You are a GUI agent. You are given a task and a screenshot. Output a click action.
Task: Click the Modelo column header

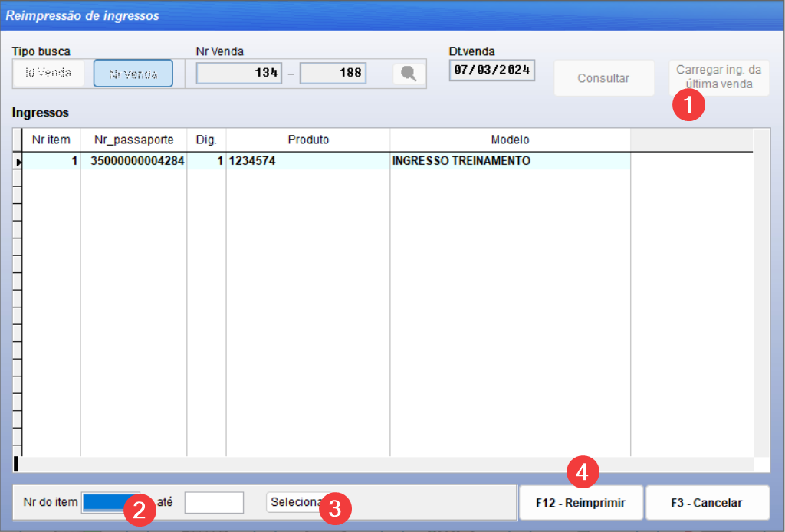(510, 140)
